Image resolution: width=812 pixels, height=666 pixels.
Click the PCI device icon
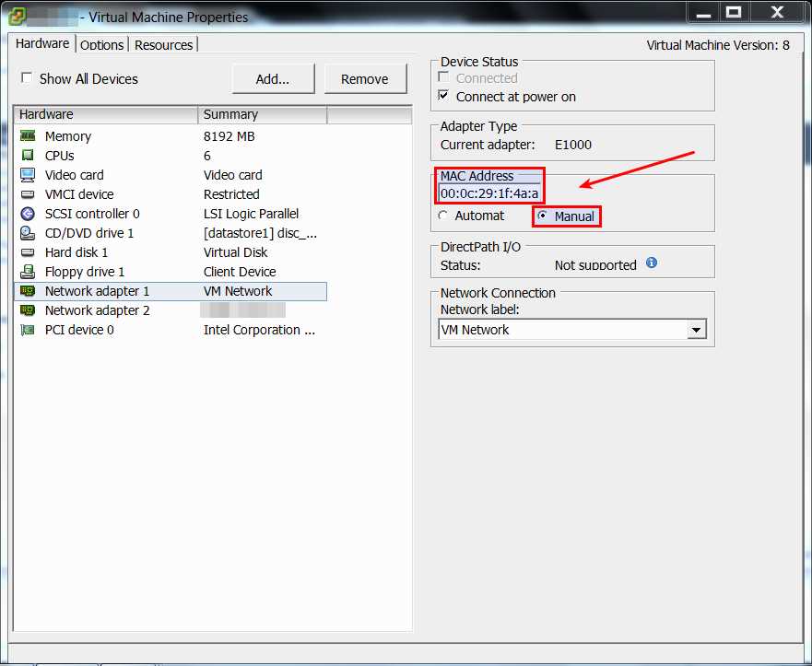28,330
